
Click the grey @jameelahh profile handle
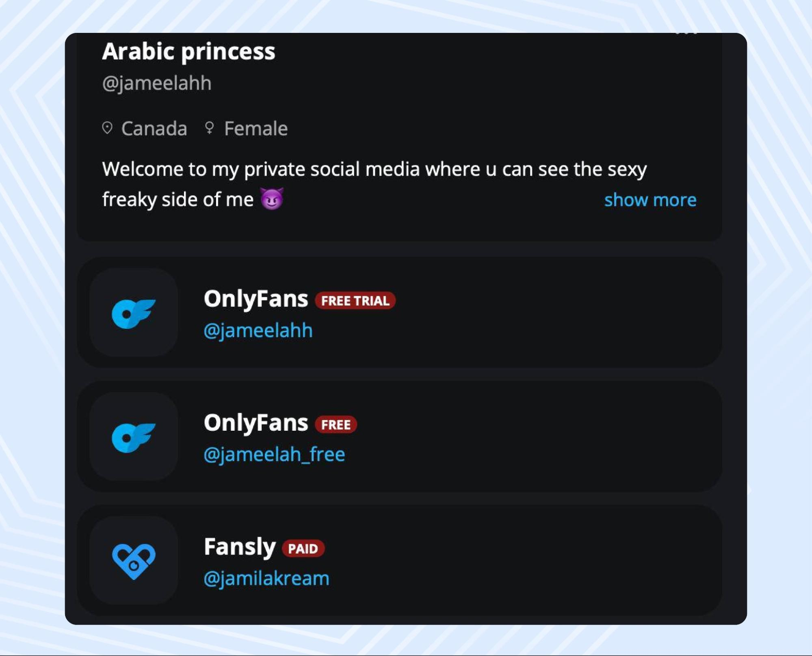157,83
